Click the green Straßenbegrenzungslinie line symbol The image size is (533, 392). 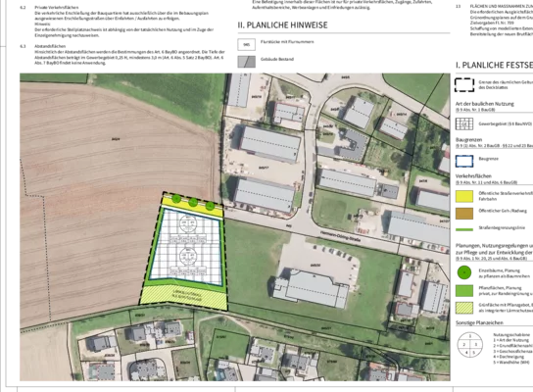(x=464, y=230)
